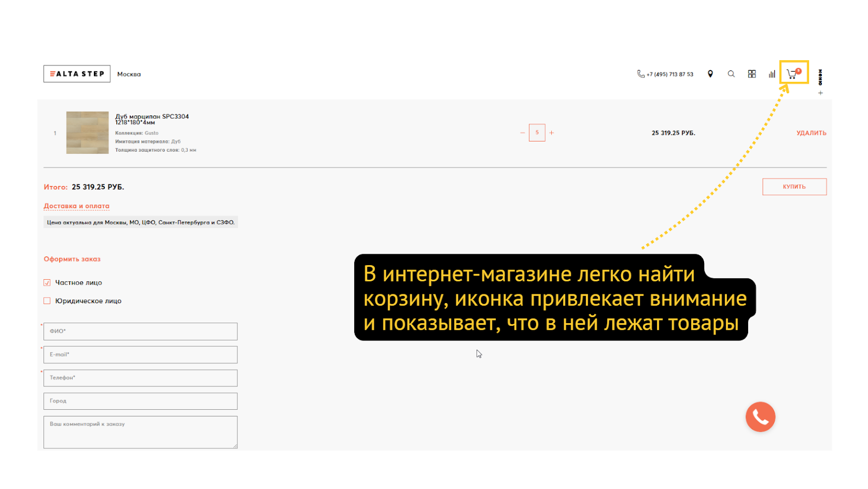
Task: Increase quantity with plus button
Action: [x=552, y=133]
